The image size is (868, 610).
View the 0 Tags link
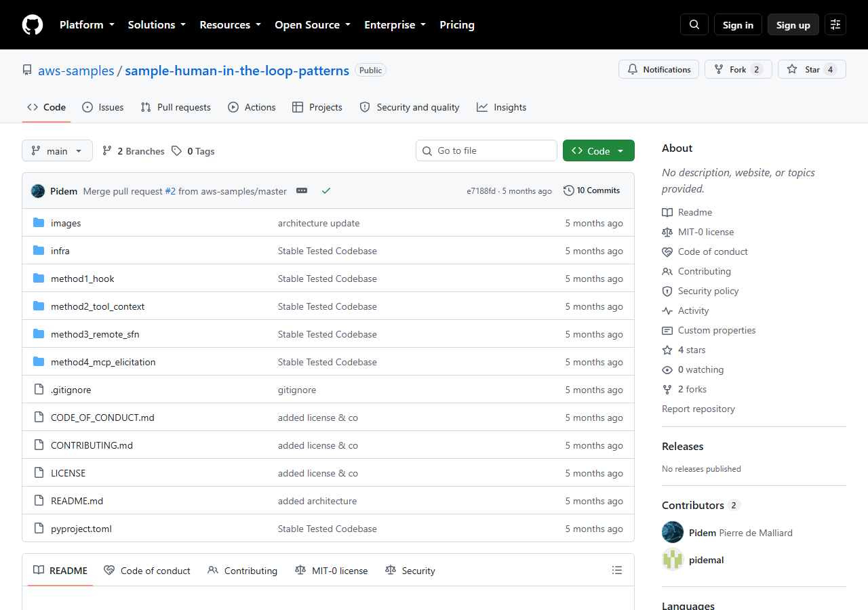tap(193, 151)
